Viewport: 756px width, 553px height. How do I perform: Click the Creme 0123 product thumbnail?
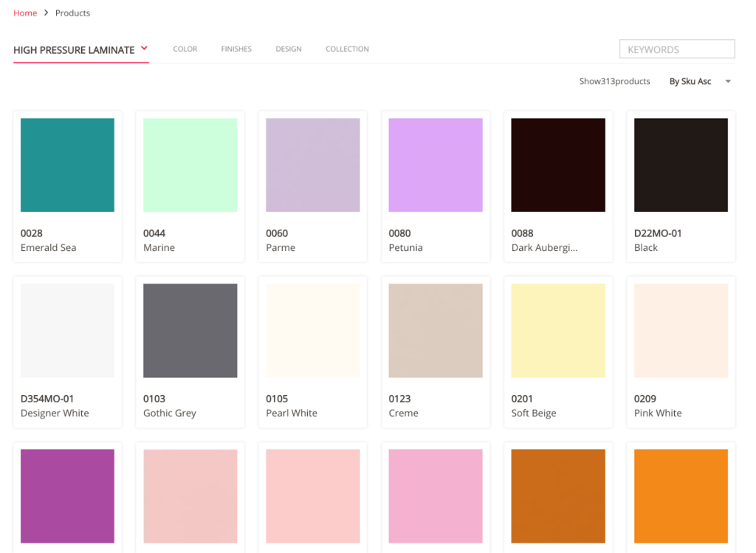point(436,330)
